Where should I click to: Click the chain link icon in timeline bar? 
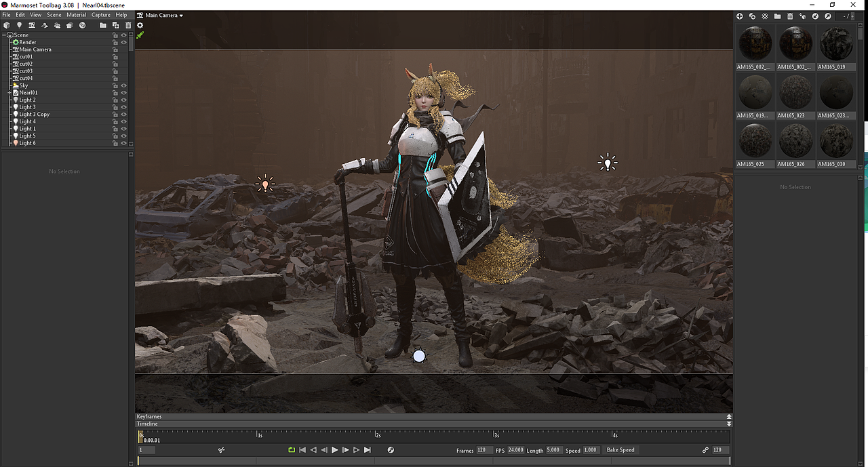pyautogui.click(x=706, y=450)
